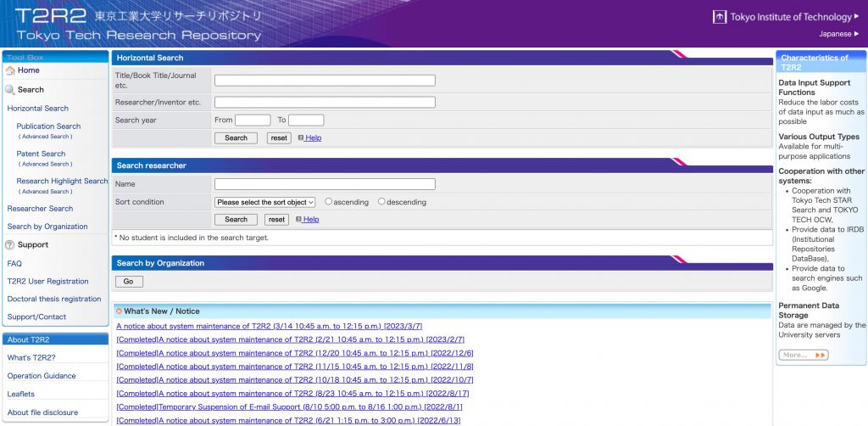This screenshot has height=426, width=868.
Task: Open What's T2R2? page
Action: tap(31, 358)
